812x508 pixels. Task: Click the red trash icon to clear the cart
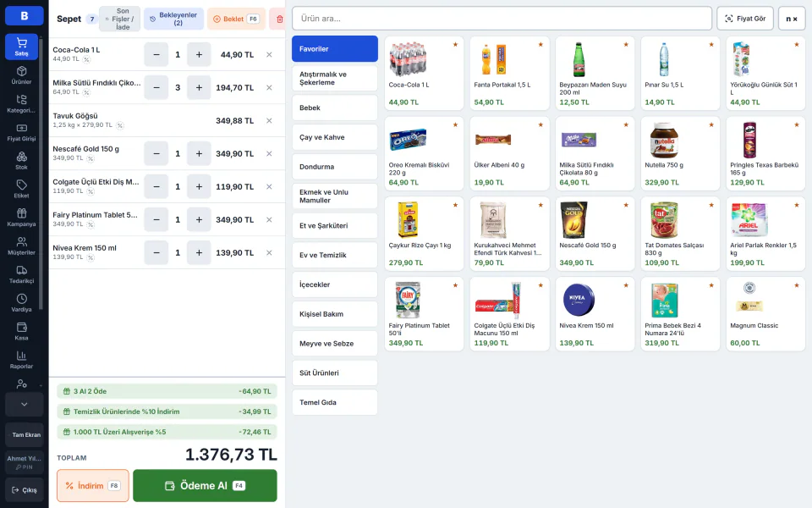tap(280, 19)
